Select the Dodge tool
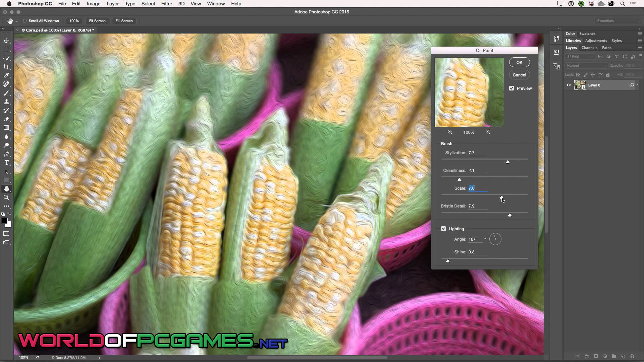644x362 pixels. pos(6,145)
